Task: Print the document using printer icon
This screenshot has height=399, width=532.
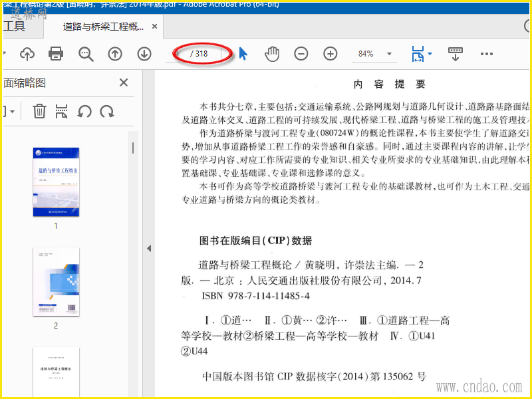Action: tap(56, 54)
